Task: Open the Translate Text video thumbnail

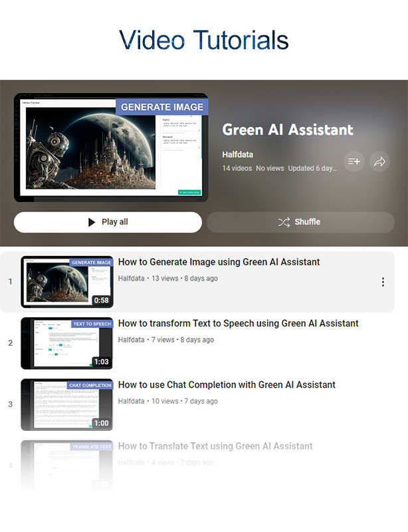Action: pos(67,466)
